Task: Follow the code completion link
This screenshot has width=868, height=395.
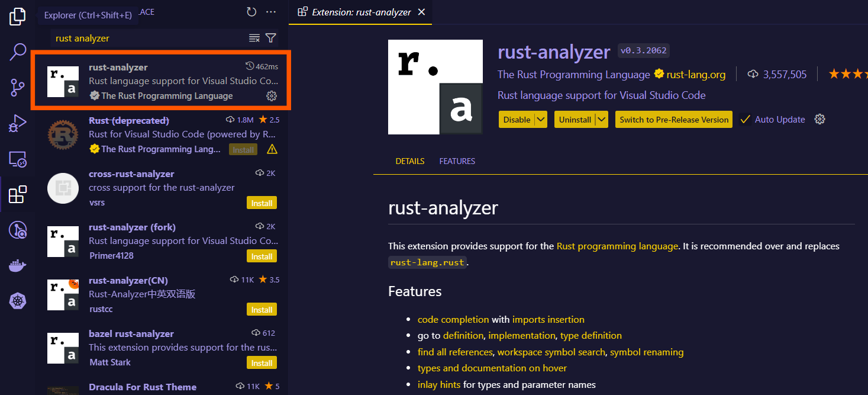Action: (453, 319)
